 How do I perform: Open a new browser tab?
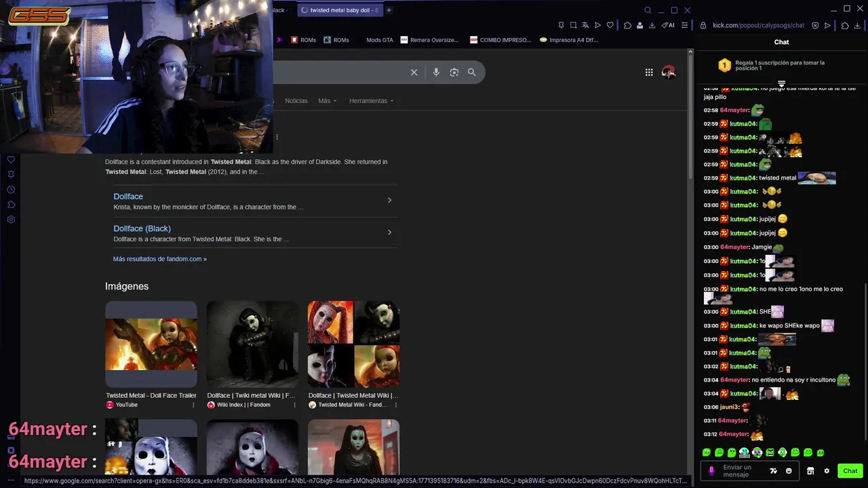[389, 10]
